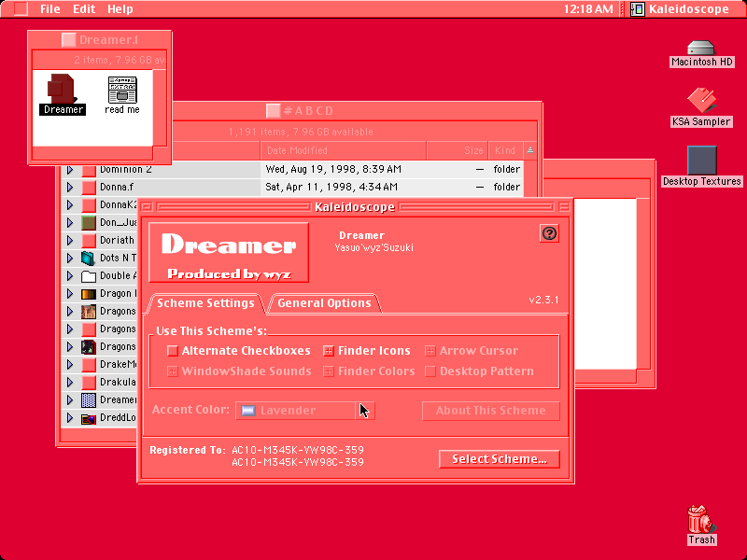Open the Help menu
Screen dimensions: 747x560
click(120, 9)
